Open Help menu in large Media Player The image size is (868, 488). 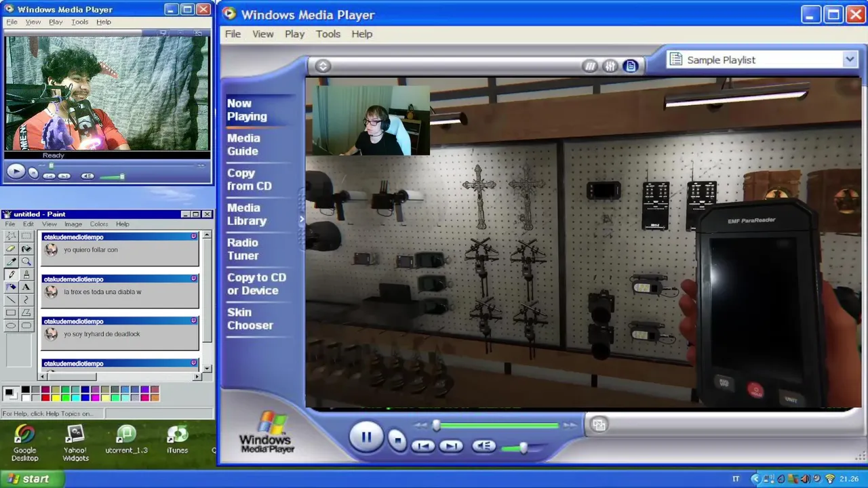point(361,34)
